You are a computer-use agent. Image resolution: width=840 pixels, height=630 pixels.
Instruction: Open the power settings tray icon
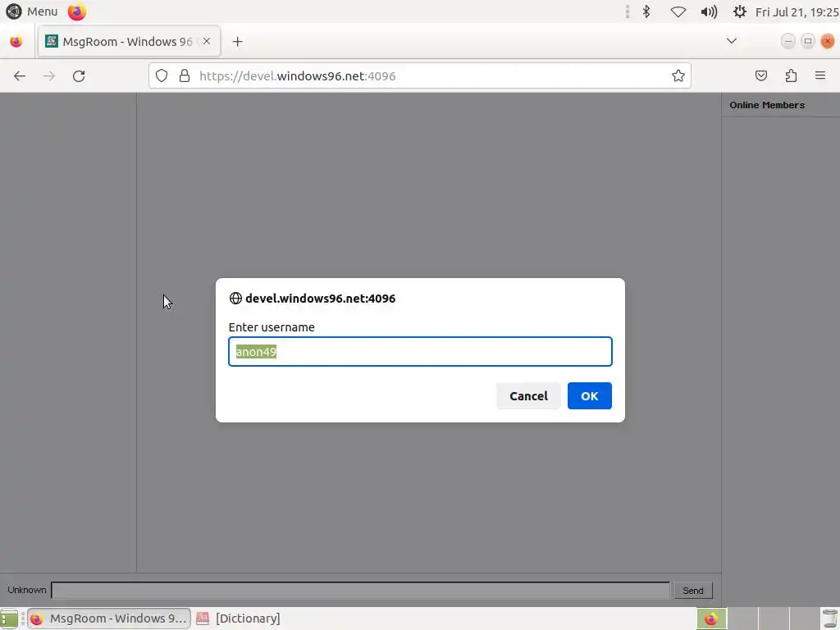pyautogui.click(x=740, y=11)
